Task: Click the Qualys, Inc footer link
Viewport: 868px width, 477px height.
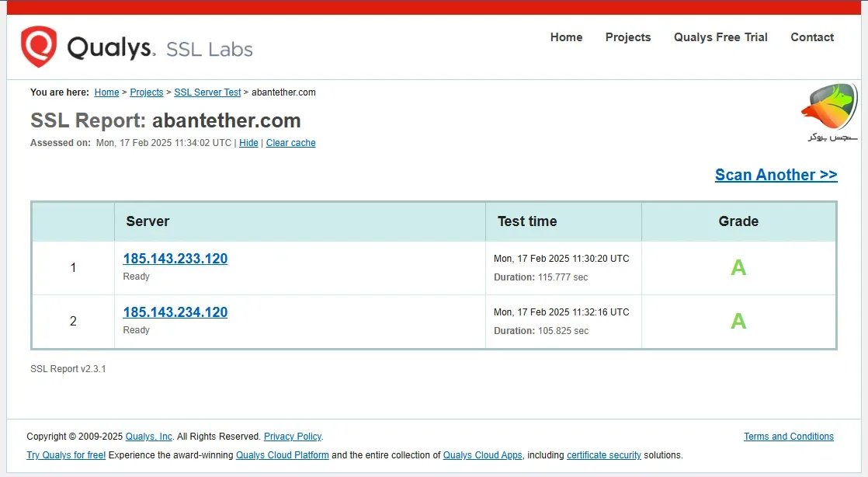Action: click(x=149, y=437)
